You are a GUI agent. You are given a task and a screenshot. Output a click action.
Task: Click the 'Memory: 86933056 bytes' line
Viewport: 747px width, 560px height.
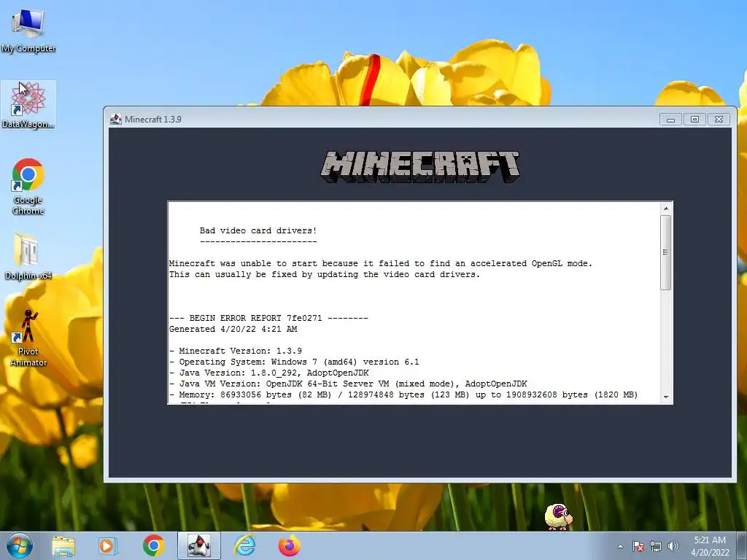[403, 394]
